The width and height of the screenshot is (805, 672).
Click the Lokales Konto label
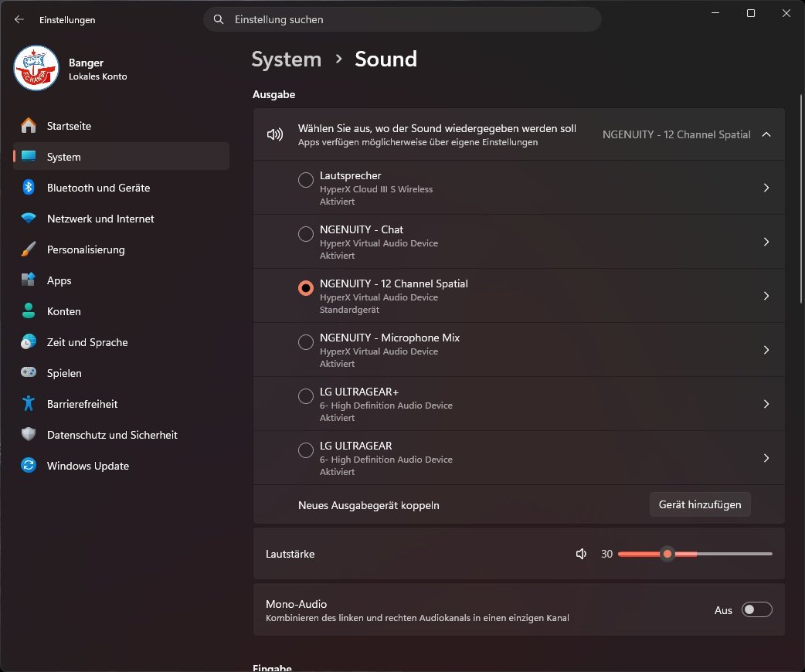(98, 76)
